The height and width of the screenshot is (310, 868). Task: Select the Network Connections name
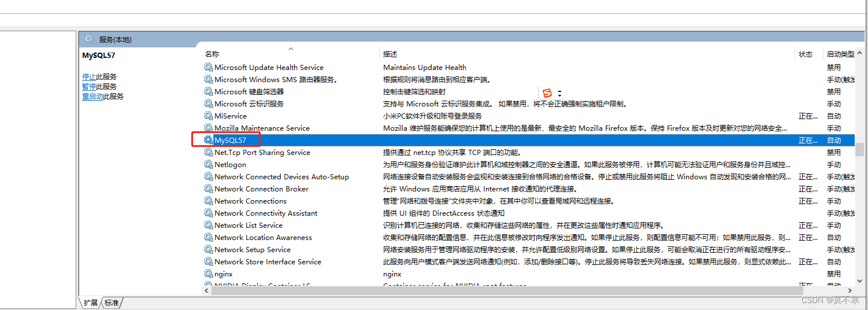[250, 201]
